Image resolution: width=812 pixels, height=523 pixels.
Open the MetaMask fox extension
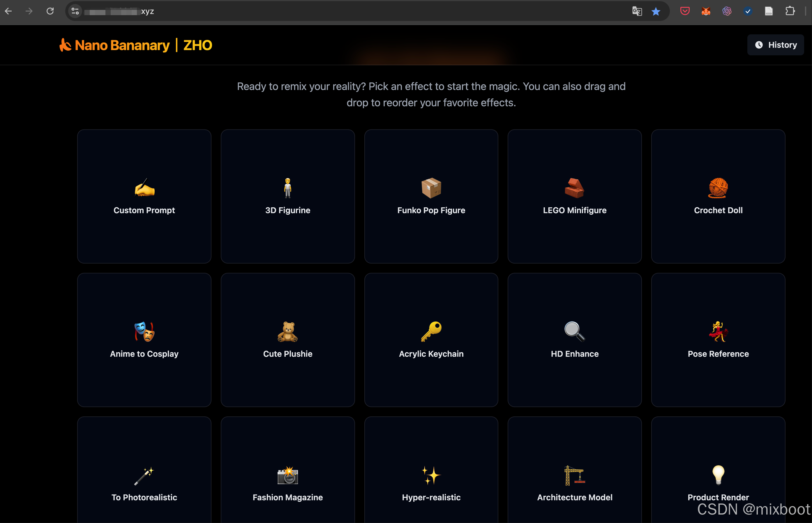click(706, 11)
